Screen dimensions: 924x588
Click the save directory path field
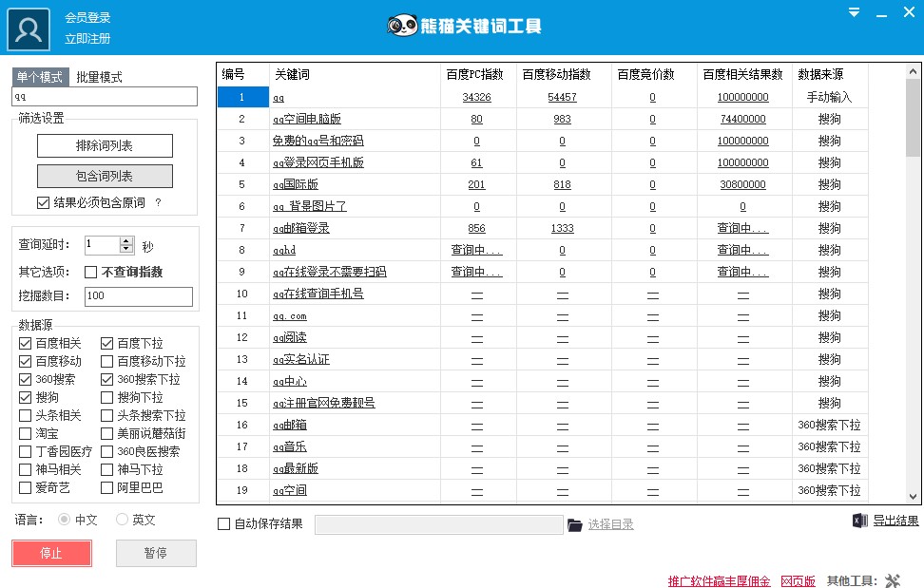pyautogui.click(x=439, y=524)
